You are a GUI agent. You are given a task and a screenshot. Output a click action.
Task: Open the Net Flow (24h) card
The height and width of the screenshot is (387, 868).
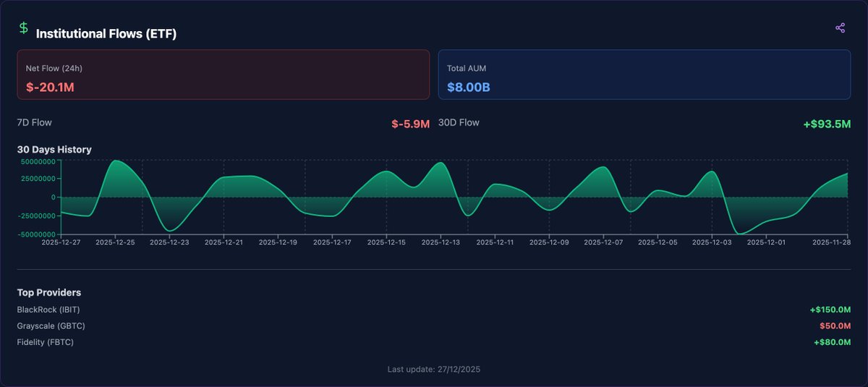pos(224,75)
